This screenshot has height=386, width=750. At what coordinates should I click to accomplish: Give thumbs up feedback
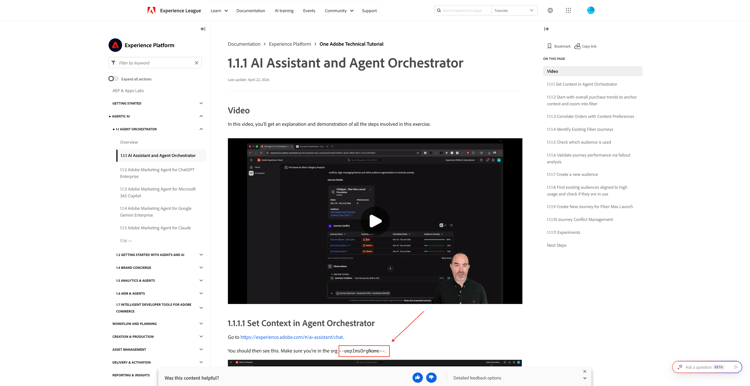pyautogui.click(x=418, y=377)
